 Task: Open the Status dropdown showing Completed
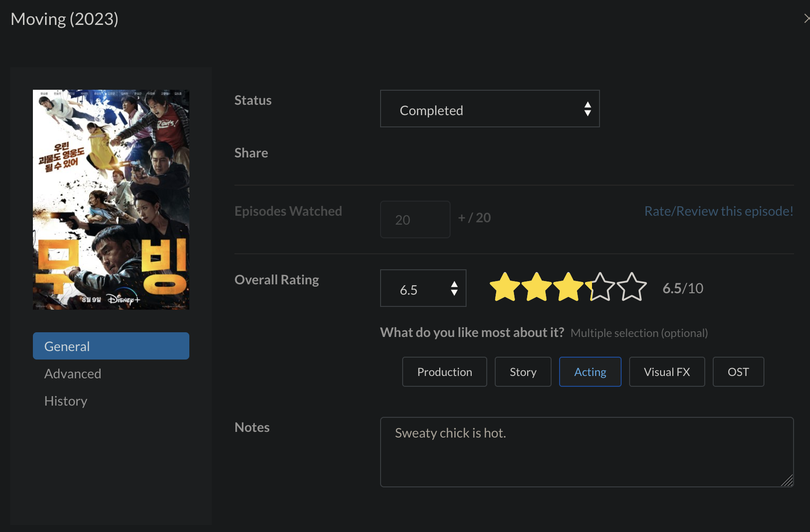tap(490, 109)
